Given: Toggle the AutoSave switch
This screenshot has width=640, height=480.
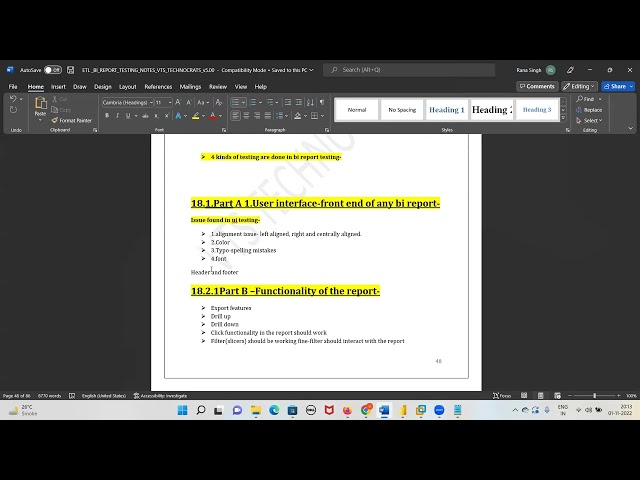Looking at the screenshot, I should [53, 70].
